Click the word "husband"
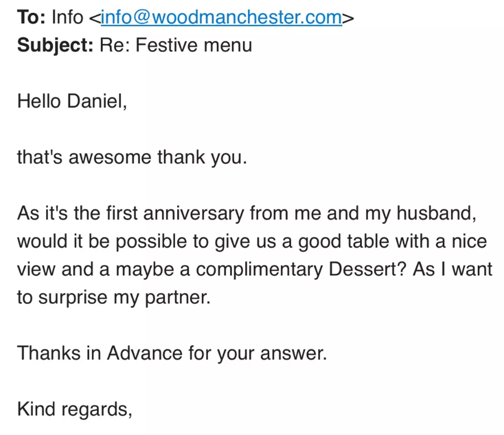The height and width of the screenshot is (435, 504). click(x=434, y=213)
